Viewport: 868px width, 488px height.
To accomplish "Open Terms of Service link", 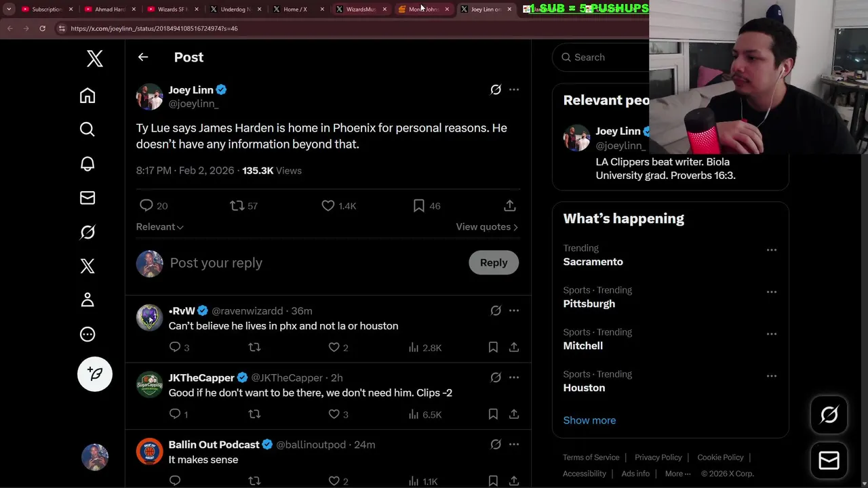I will [x=591, y=457].
